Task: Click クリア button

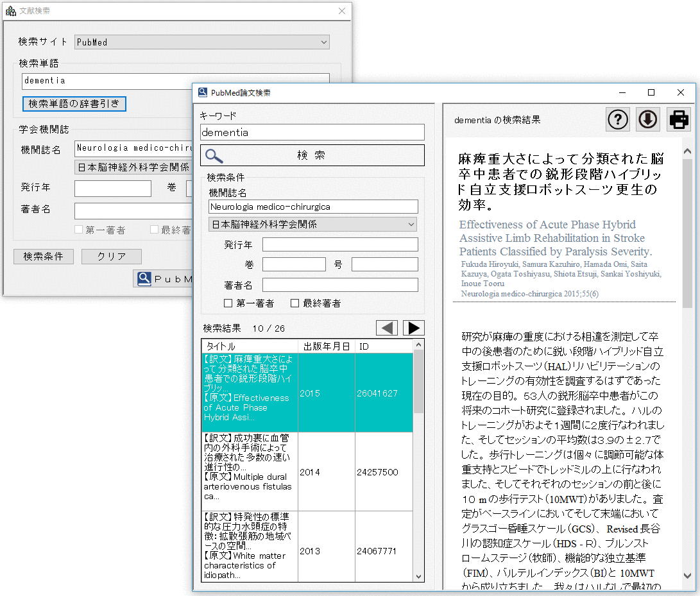Action: (111, 256)
